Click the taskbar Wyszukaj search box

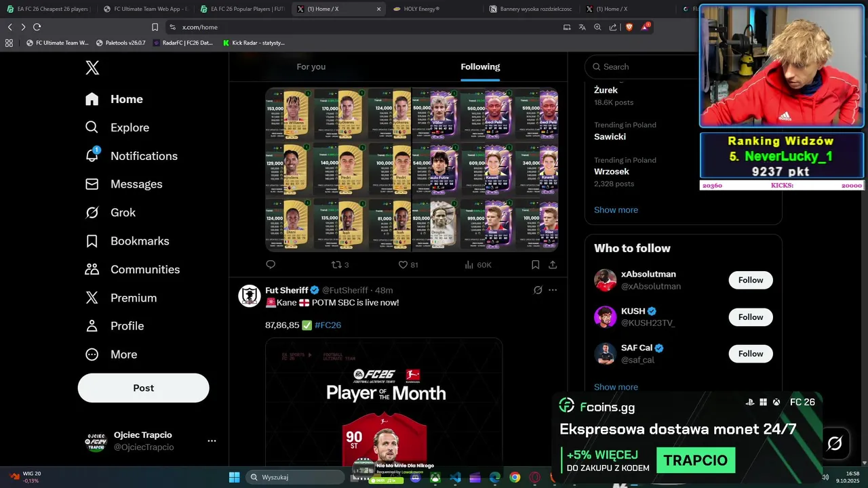coord(294,477)
